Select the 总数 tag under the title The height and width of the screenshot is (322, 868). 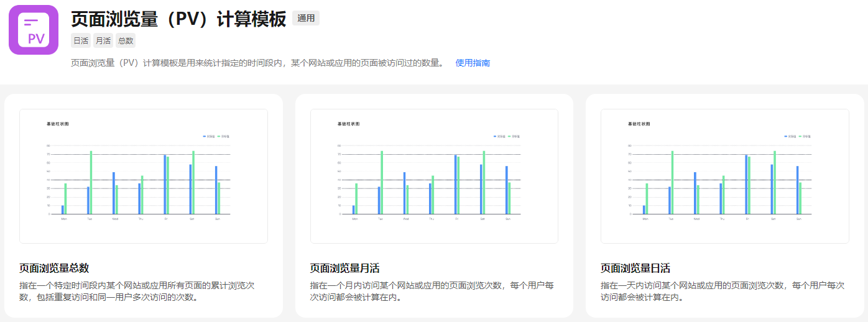[x=126, y=41]
